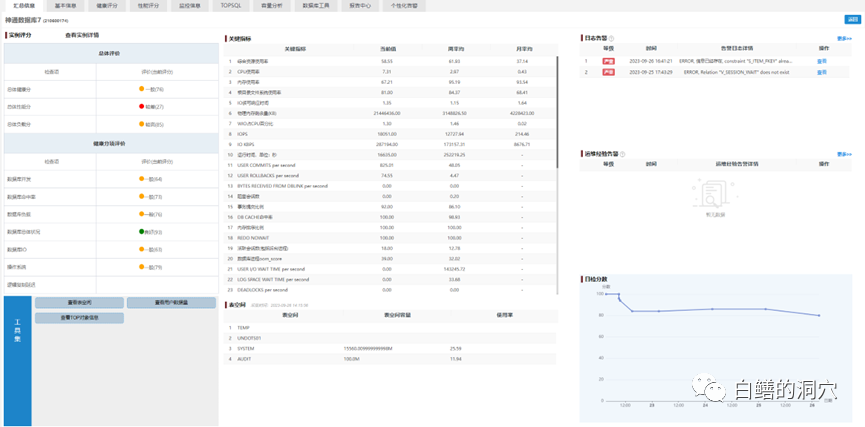Open the TOPSQL tab
865x427 pixels.
234,6
